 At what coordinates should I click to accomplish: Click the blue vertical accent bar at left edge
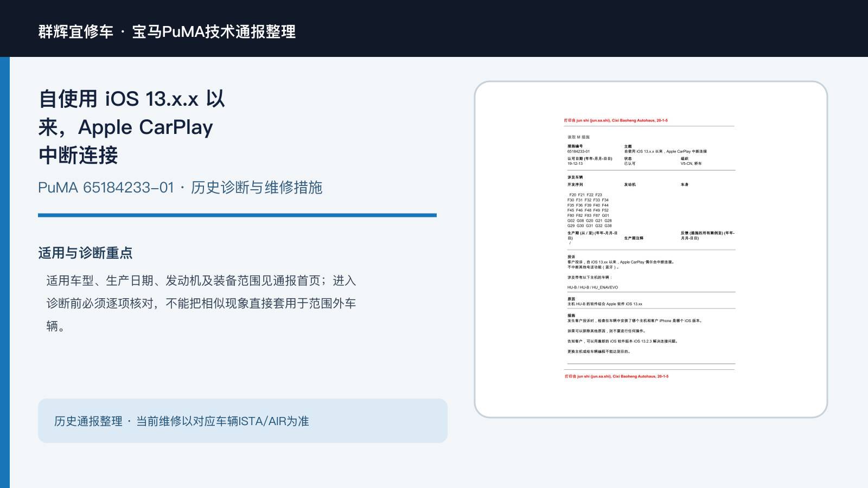click(5, 272)
